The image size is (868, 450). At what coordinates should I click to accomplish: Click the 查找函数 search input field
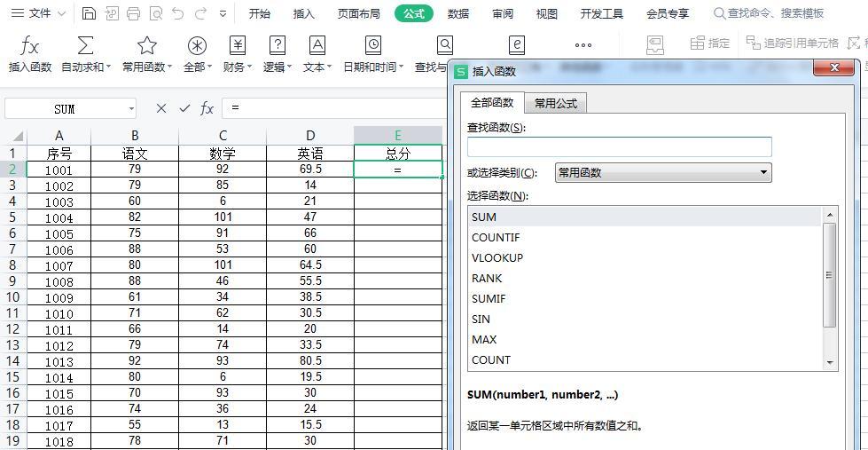point(620,146)
